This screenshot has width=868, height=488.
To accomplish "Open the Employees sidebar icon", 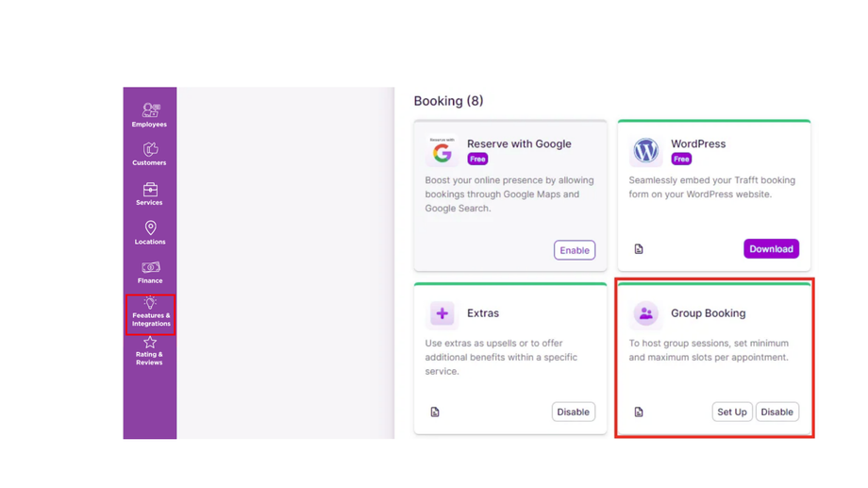I will click(x=150, y=110).
